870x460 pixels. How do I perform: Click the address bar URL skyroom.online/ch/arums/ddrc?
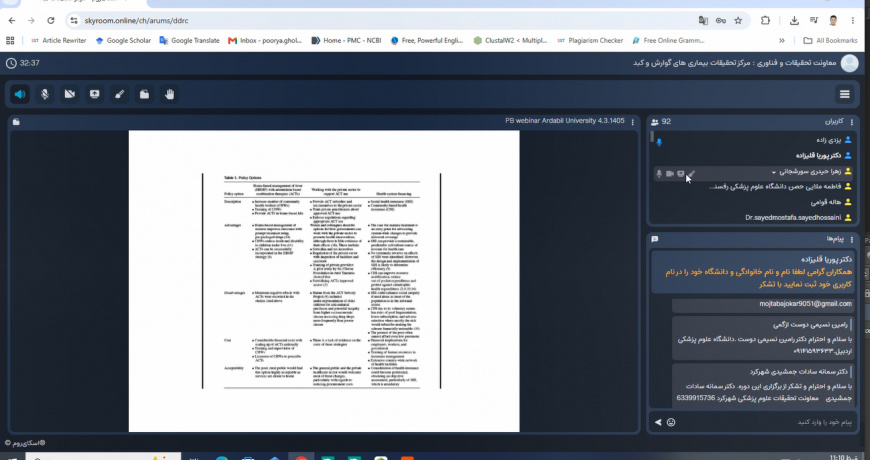(x=136, y=21)
